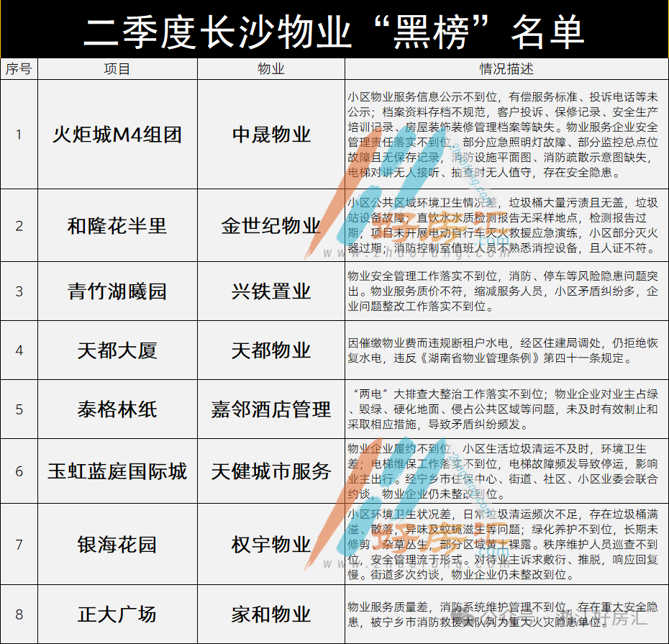Click the number 4 in 天都大厦 row
Screen dimensions: 669x644
(x=19, y=350)
